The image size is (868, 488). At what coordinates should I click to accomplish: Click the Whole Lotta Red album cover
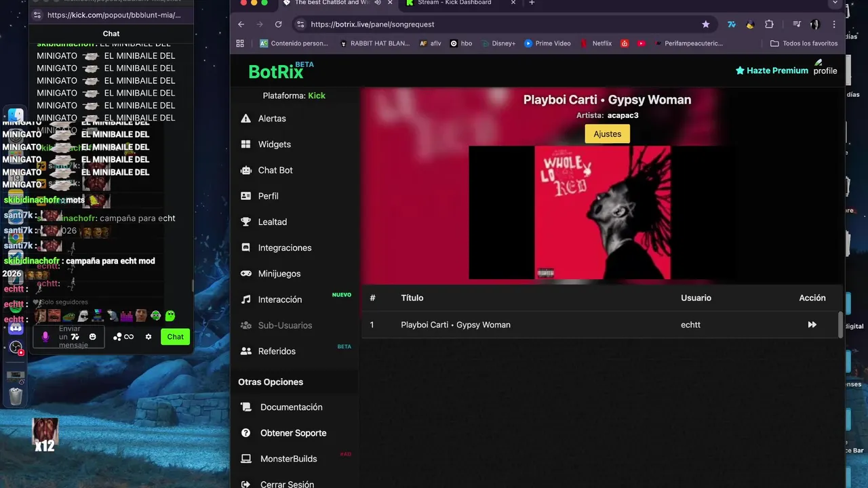[602, 212]
